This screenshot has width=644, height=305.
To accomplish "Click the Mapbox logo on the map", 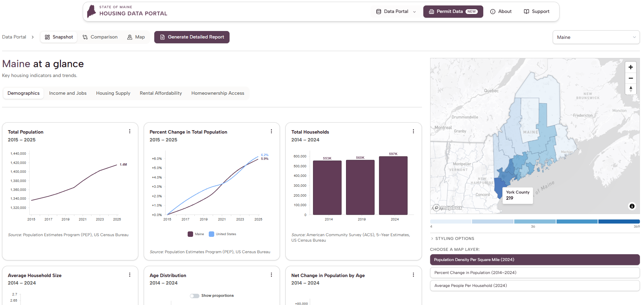I will pos(447,208).
